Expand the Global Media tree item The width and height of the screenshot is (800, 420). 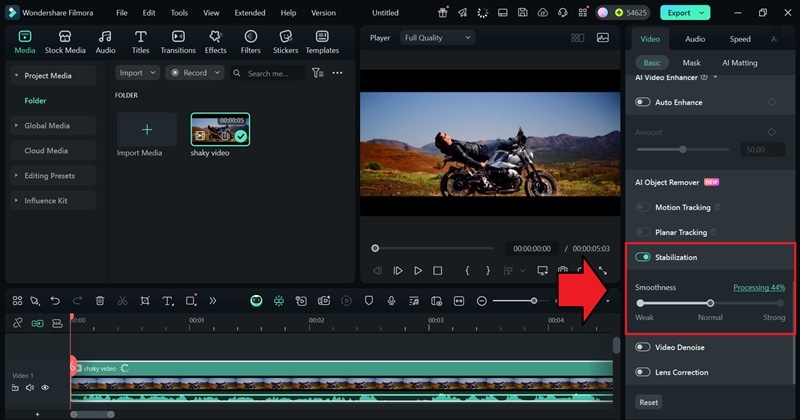[47, 126]
